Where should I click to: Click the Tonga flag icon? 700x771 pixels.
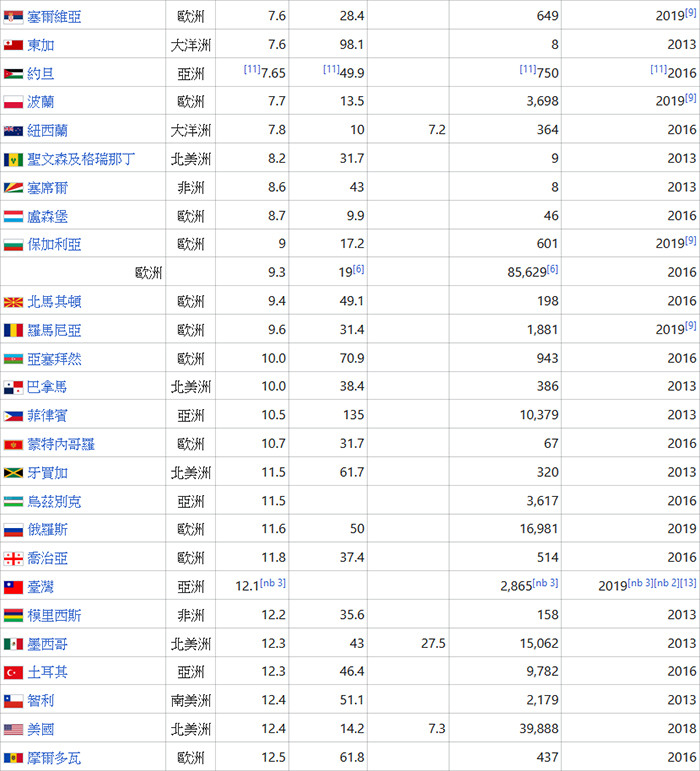pos(13,45)
